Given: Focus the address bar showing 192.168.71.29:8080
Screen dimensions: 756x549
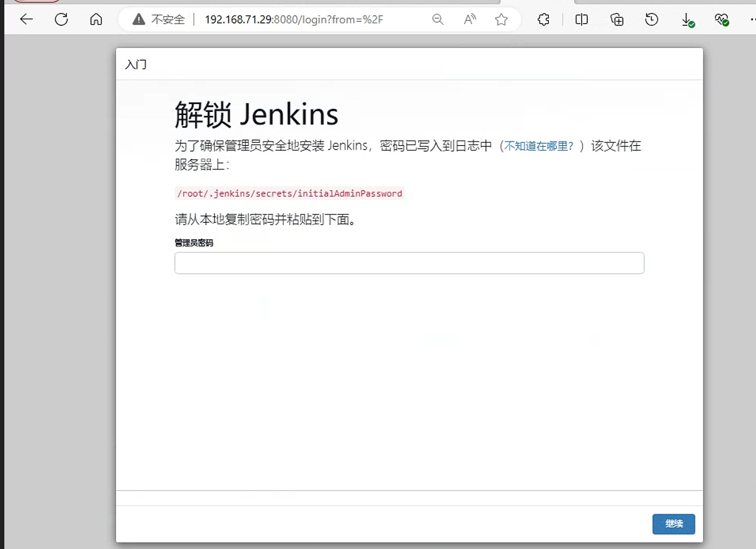Looking at the screenshot, I should point(294,19).
